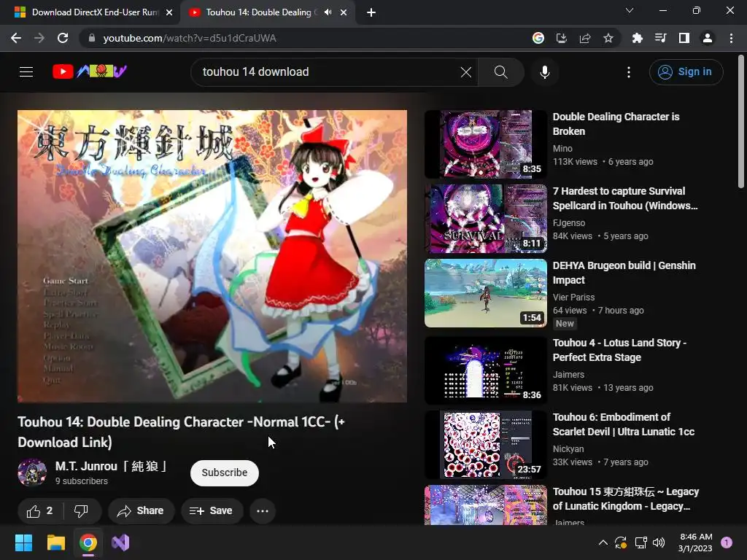Reload the current page
This screenshot has width=747, height=560.
(63, 38)
